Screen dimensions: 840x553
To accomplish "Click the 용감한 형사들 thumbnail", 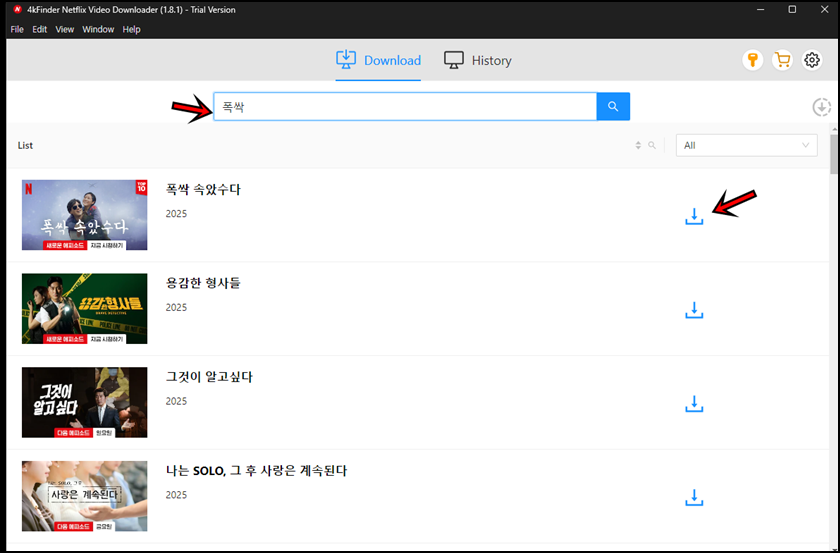I will [x=85, y=309].
